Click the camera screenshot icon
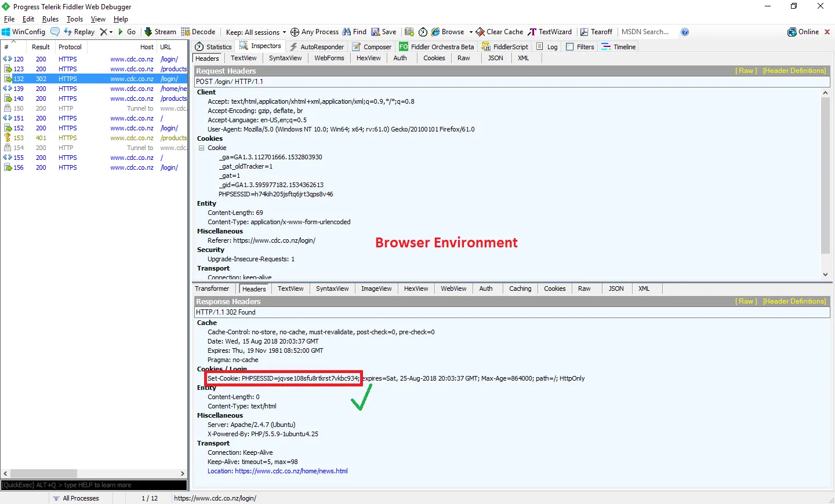This screenshot has height=504, width=835. (x=409, y=32)
